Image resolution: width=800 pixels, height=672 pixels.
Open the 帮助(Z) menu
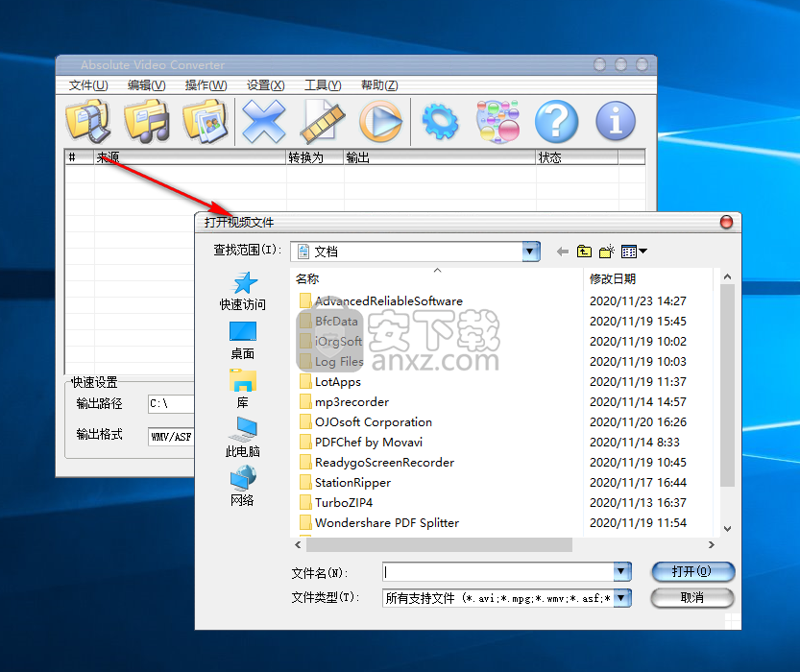(379, 85)
